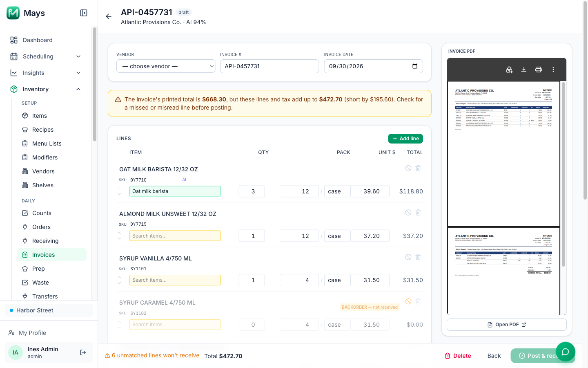Collapse the sidebar panel icon

[x=84, y=13]
